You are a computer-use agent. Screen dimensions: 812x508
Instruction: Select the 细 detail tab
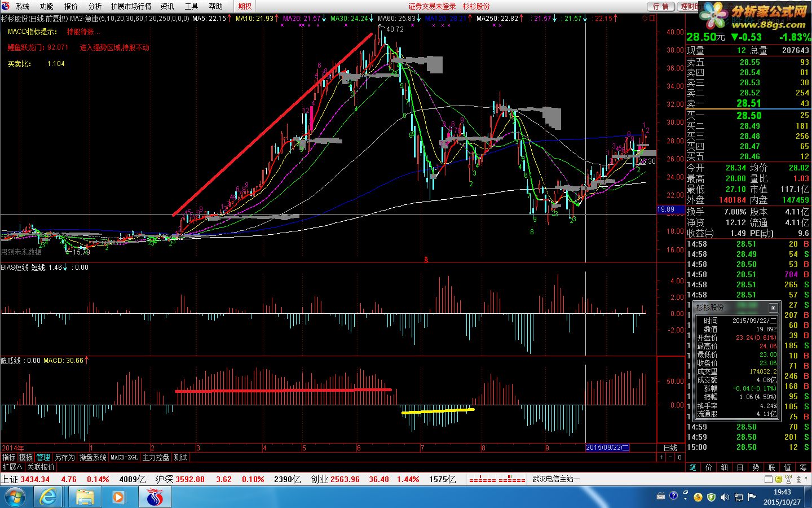[725, 467]
